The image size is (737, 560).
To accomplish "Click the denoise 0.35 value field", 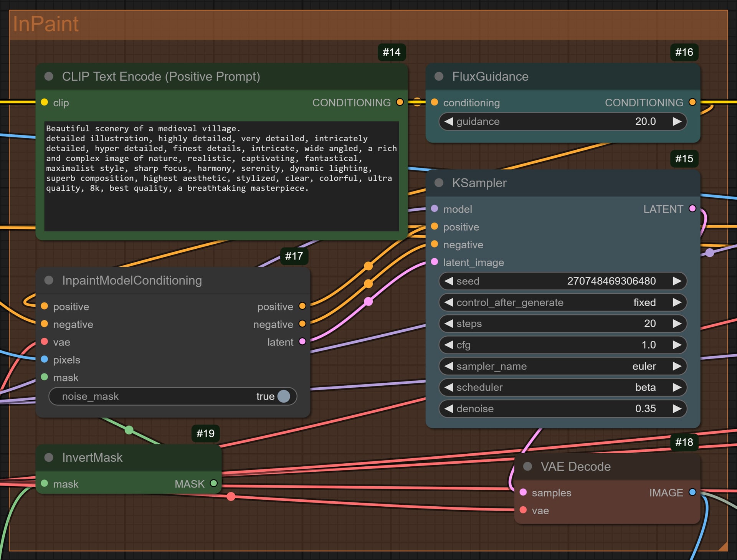I will 563,408.
